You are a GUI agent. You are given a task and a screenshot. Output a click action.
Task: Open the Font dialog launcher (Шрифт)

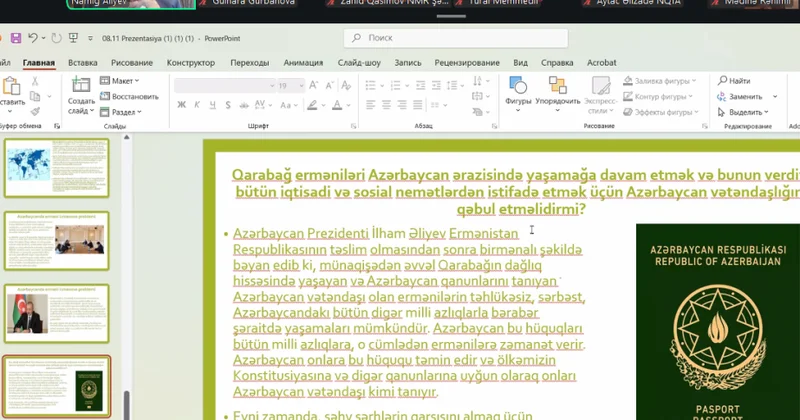(x=354, y=126)
